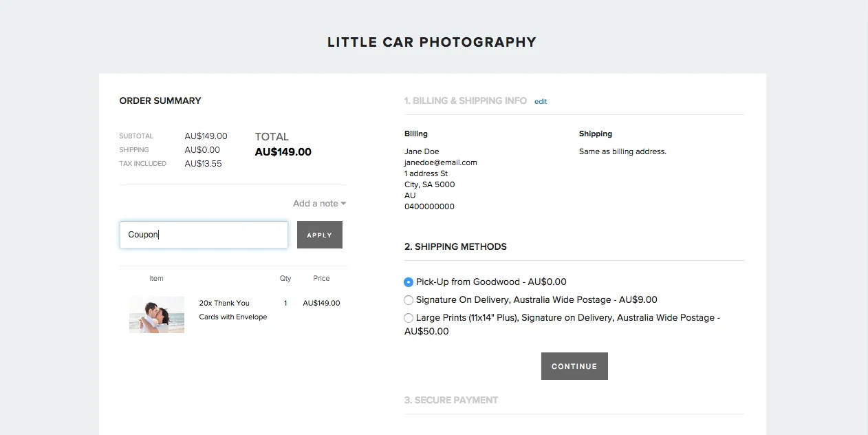Click the Item column header
Image resolution: width=868 pixels, height=435 pixels.
click(156, 279)
